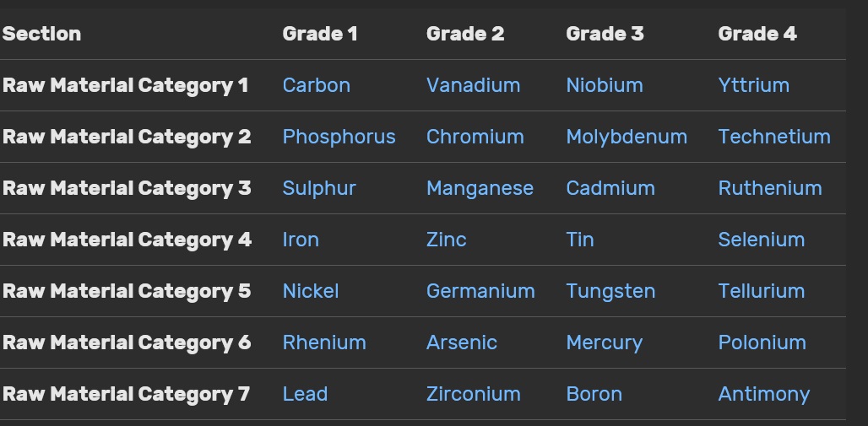The image size is (868, 426).
Task: Click the Chromium entry
Action: click(x=475, y=137)
